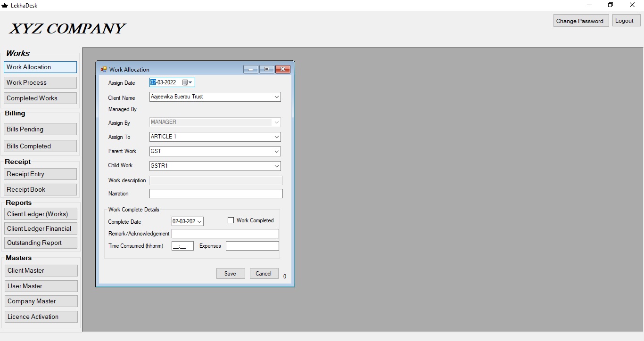Click the disabled Assign By dropdown

pyautogui.click(x=215, y=122)
